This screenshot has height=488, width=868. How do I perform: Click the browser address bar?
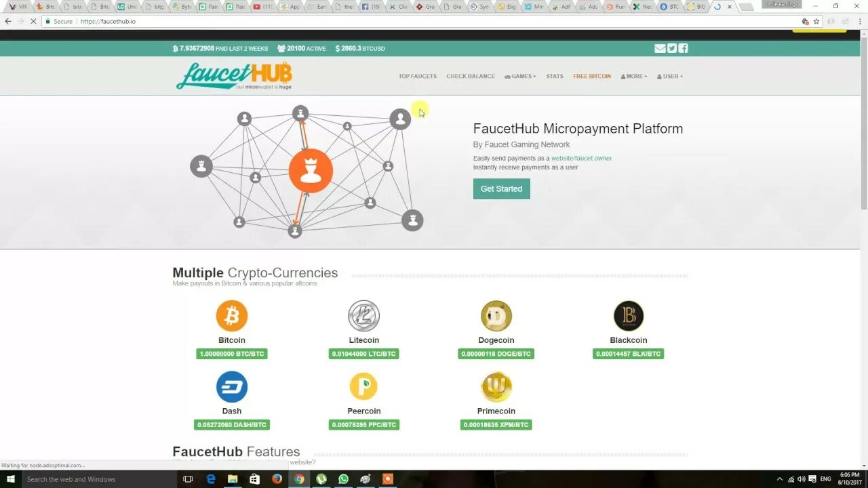434,21
